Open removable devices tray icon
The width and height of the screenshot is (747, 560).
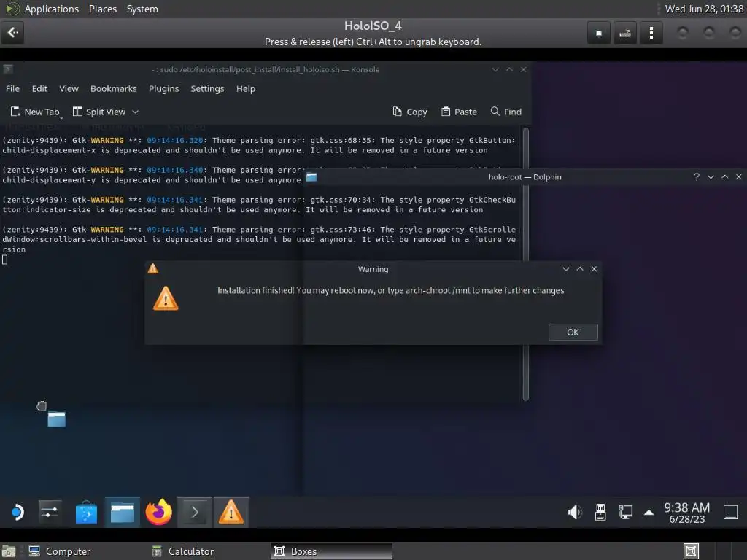(x=600, y=513)
